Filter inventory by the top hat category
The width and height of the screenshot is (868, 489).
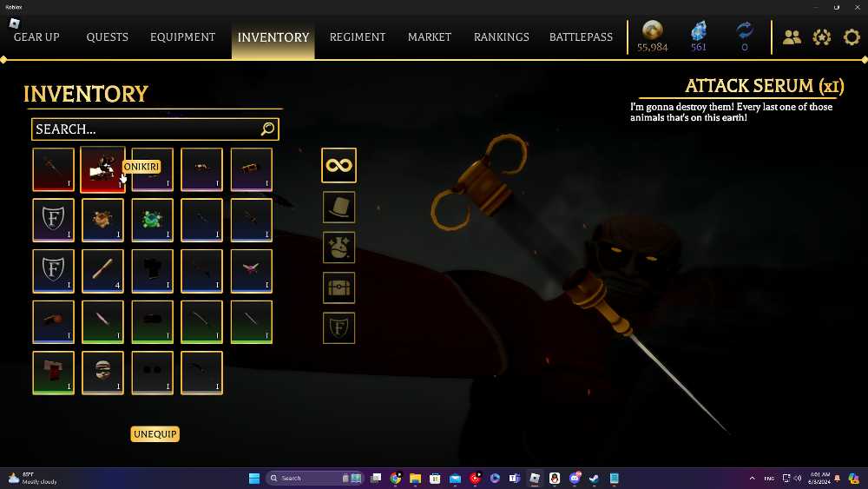coord(339,208)
